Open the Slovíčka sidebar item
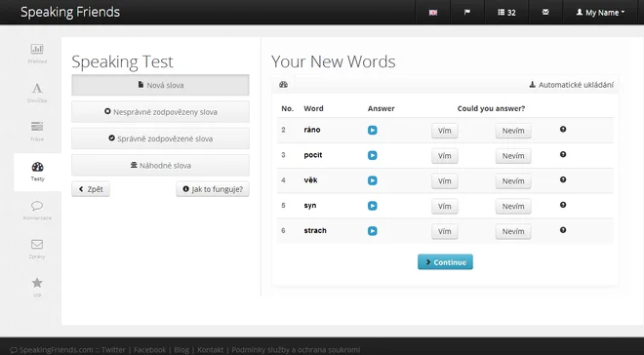 [37, 93]
